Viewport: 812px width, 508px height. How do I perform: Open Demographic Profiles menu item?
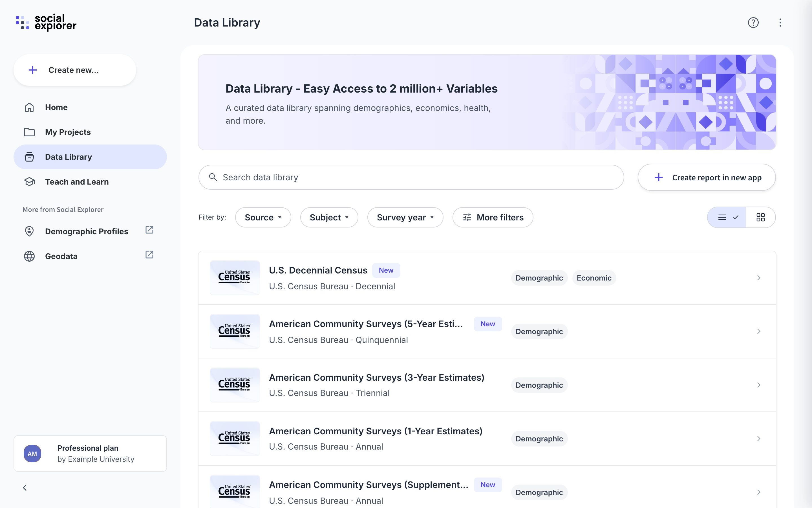pos(90,231)
